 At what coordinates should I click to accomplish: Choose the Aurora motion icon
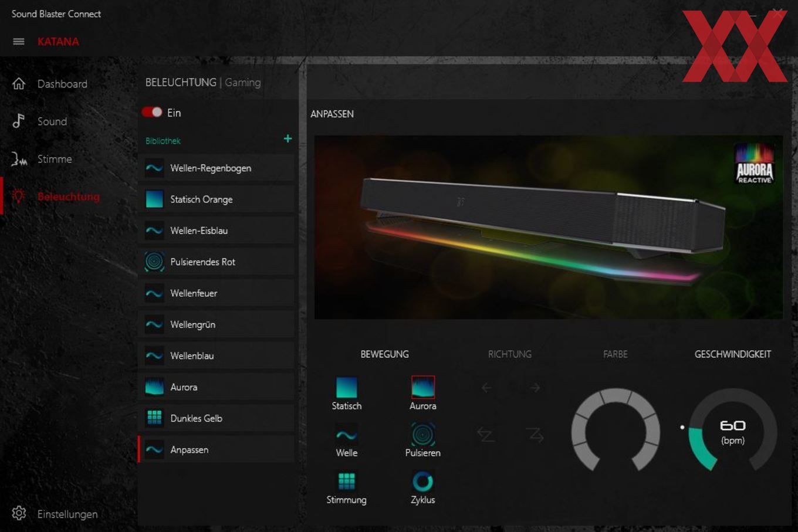[x=423, y=387]
